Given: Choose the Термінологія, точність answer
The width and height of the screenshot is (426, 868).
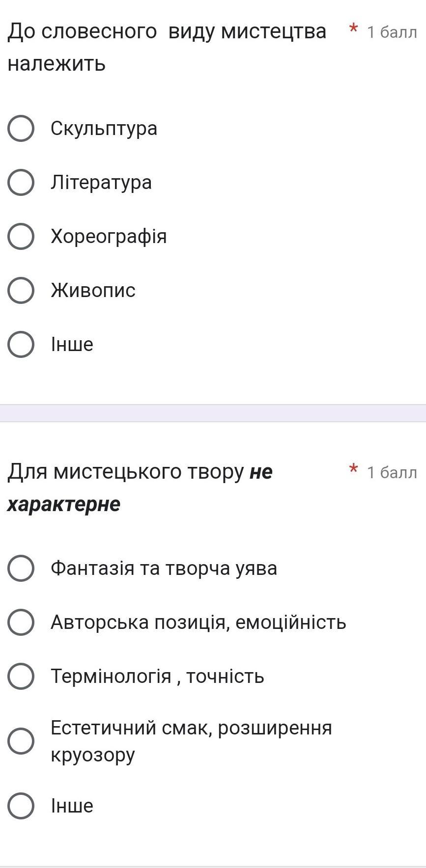Looking at the screenshot, I should 21,677.
